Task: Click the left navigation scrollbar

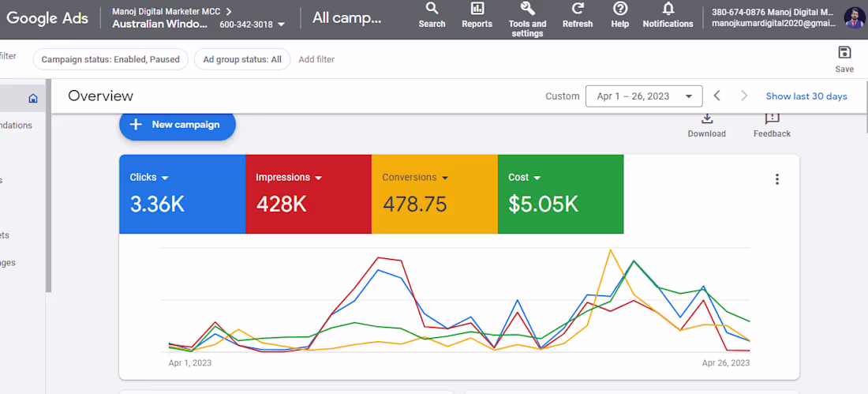Action: point(49,186)
